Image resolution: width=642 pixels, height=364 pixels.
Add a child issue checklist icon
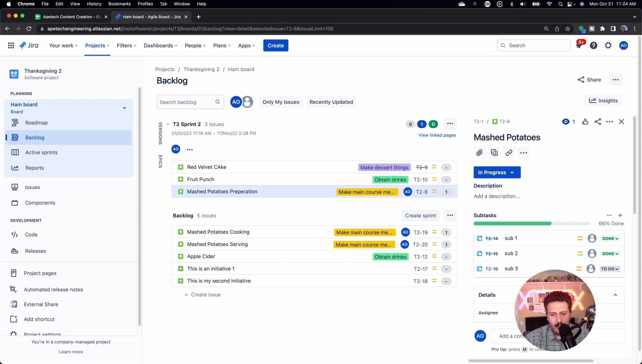494,153
